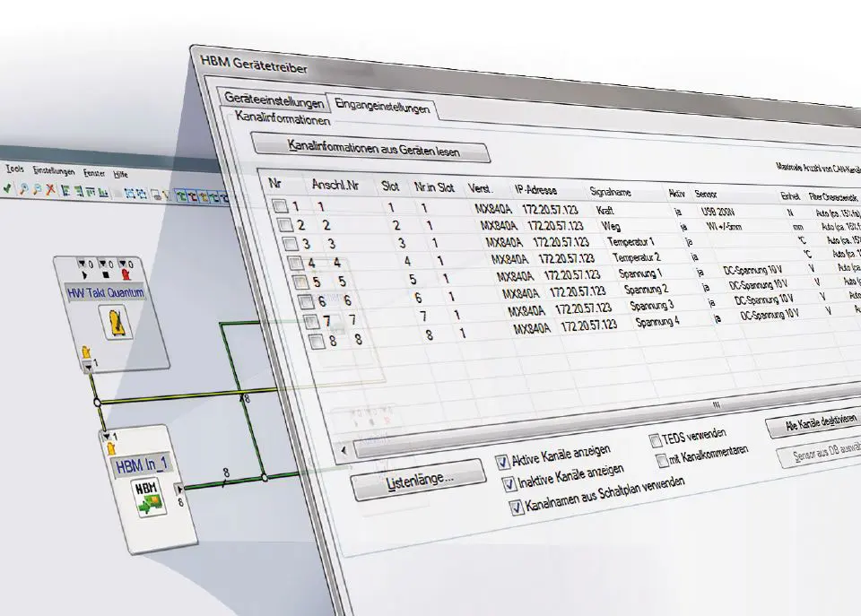Click the first blue group-blocks toolbar icon

coord(129,194)
